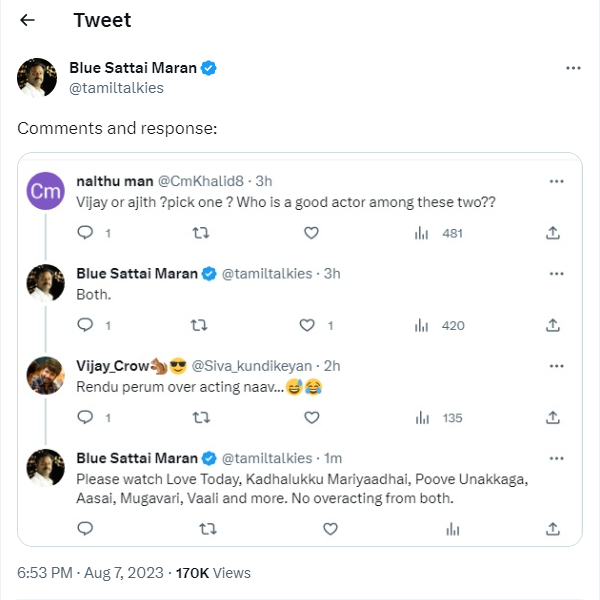Open Vijay_Crow's profile picture
This screenshot has width=600, height=600.
(x=43, y=375)
